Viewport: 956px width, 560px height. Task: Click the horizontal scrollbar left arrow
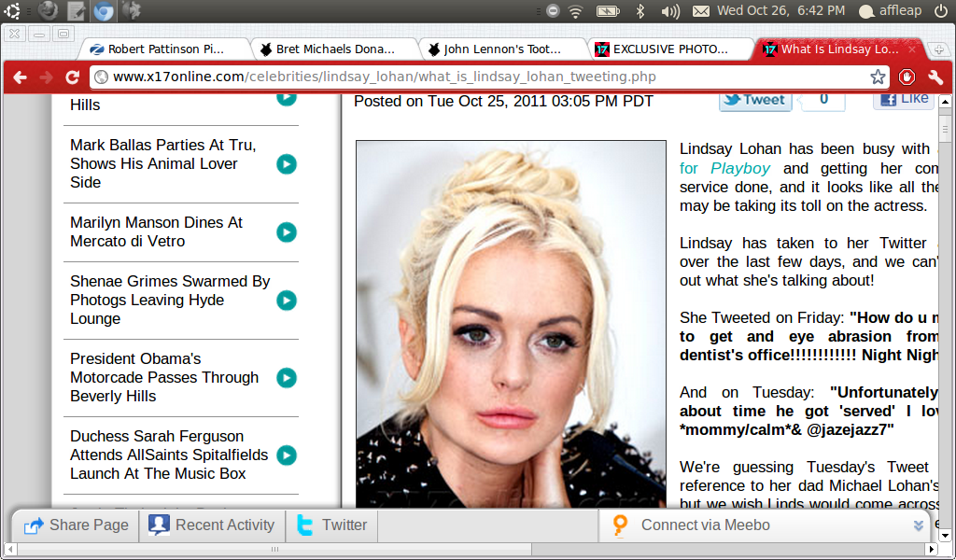tap(10, 549)
